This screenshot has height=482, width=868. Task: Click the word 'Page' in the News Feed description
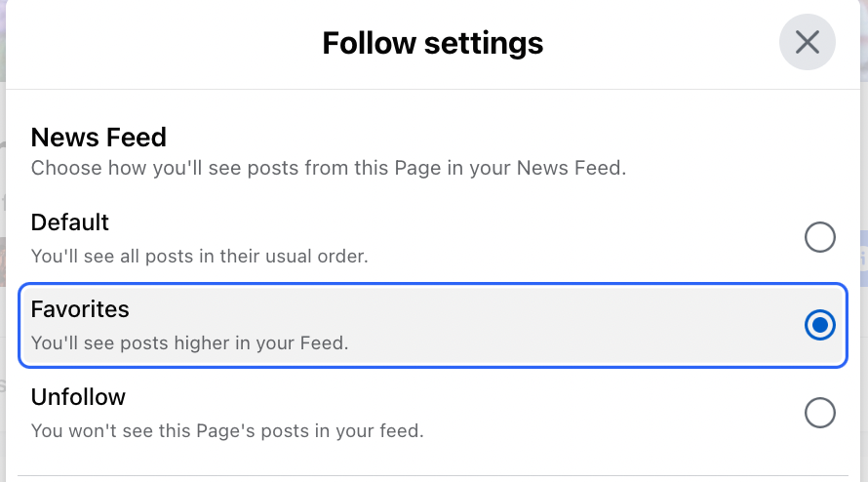coord(417,169)
